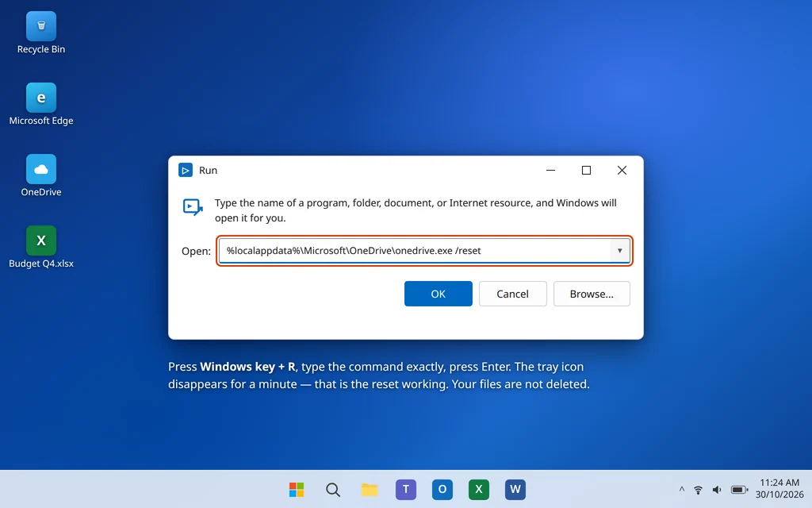Click the Browse... button

[x=592, y=294]
